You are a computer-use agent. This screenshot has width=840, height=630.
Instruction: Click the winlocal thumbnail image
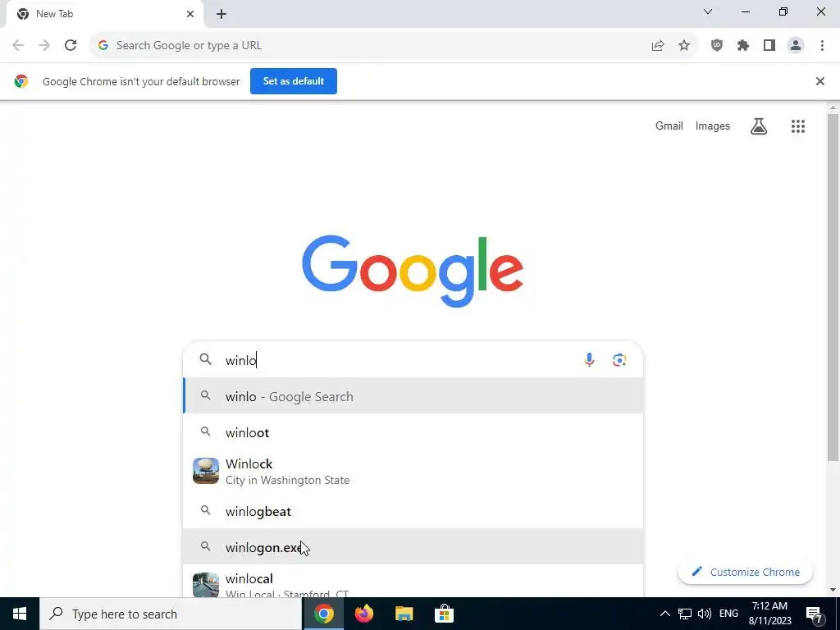(x=206, y=585)
